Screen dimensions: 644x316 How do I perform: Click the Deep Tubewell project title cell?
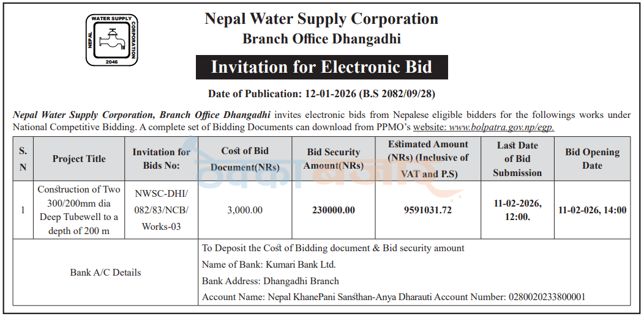pyautogui.click(x=79, y=210)
